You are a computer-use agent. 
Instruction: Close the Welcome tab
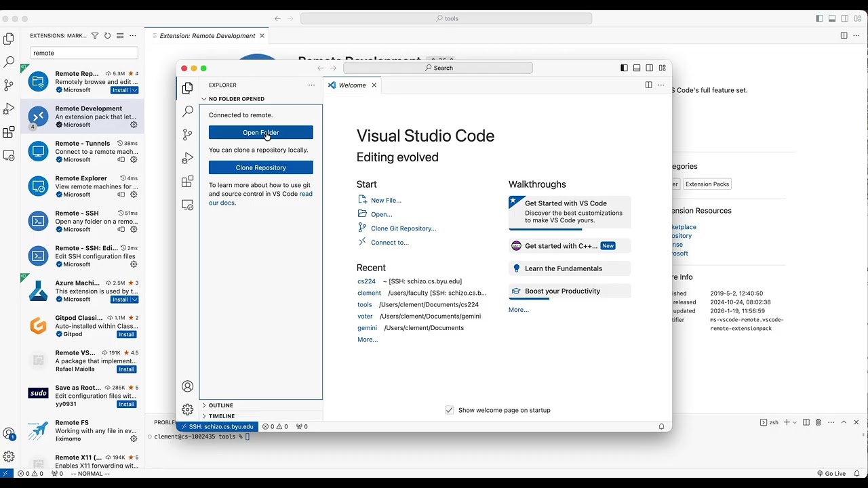(x=374, y=85)
